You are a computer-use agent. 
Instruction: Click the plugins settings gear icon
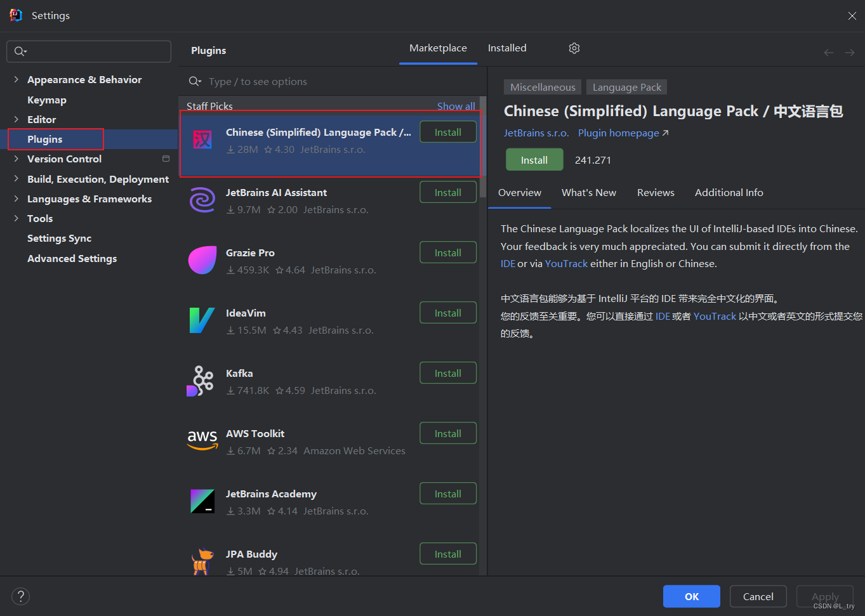574,48
